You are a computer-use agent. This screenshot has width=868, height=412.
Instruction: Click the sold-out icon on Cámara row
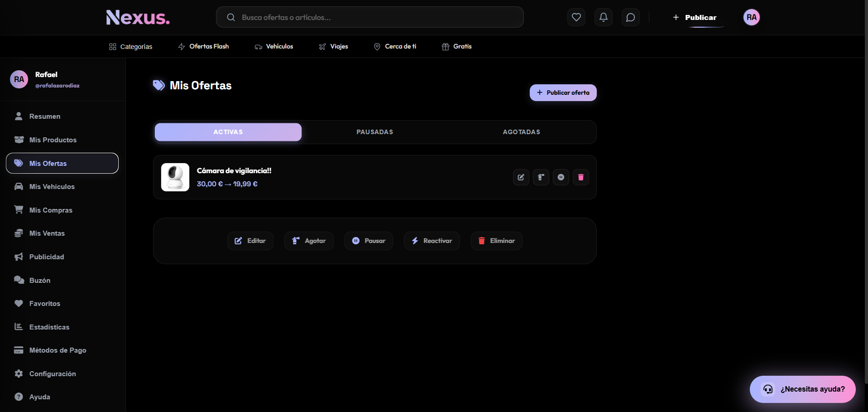click(x=541, y=177)
